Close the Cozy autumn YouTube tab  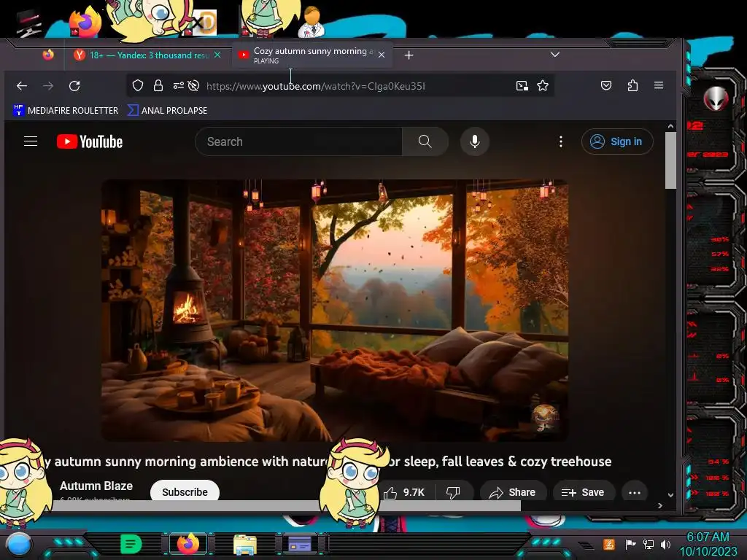click(382, 55)
